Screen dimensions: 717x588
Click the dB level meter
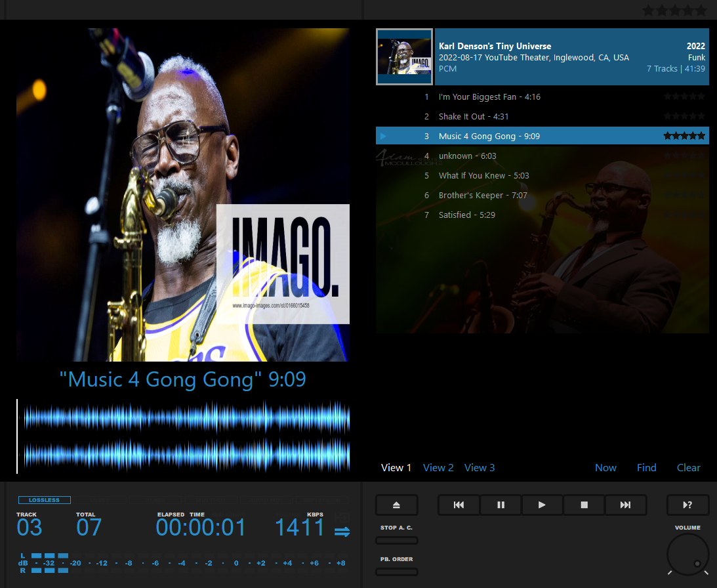pos(183,563)
